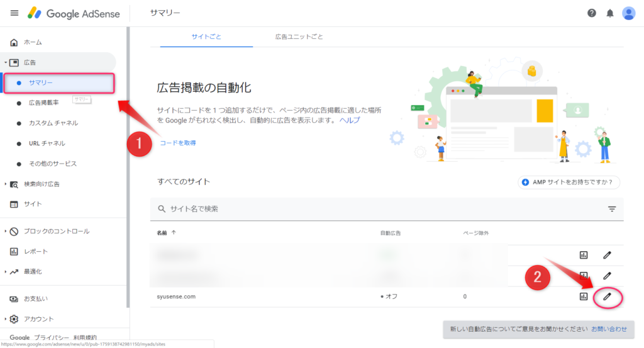Open the user account avatar
This screenshot has height=348, width=644.
pos(628,13)
